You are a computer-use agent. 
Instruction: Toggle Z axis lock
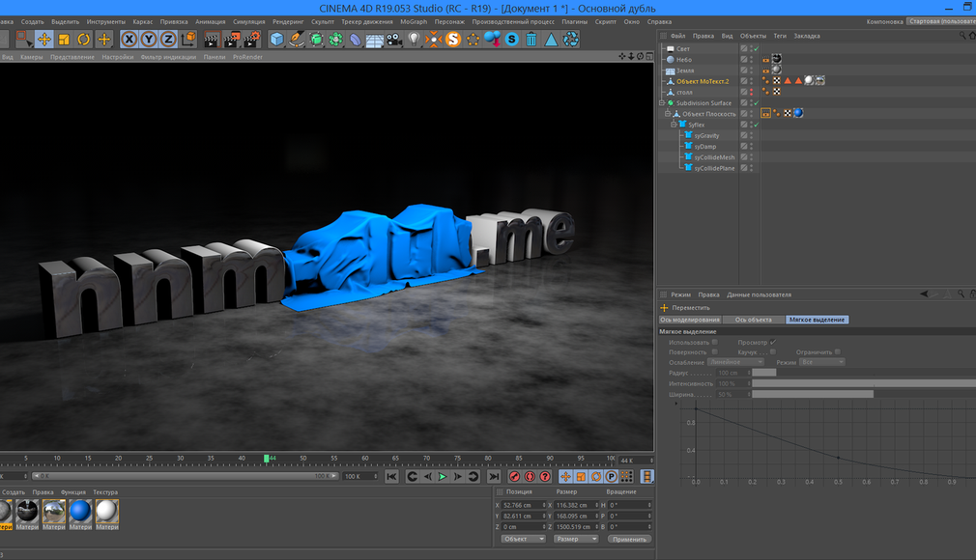click(x=169, y=40)
